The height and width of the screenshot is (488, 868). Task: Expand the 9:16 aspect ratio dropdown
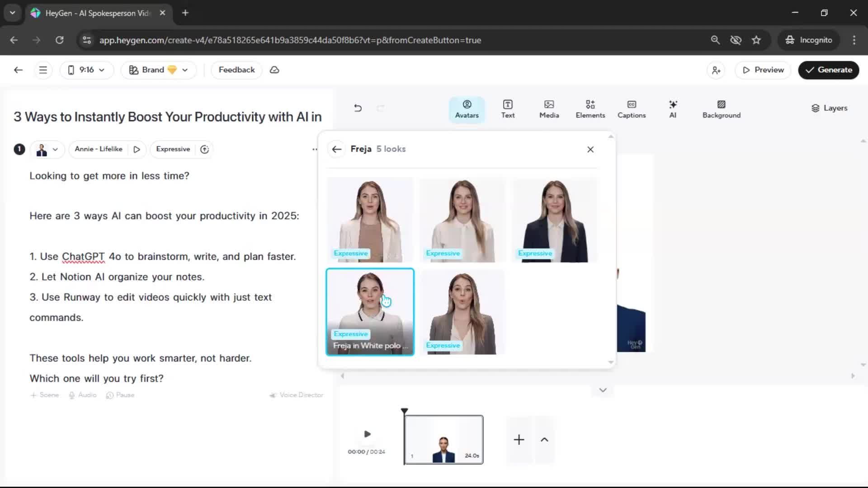pyautogui.click(x=86, y=70)
